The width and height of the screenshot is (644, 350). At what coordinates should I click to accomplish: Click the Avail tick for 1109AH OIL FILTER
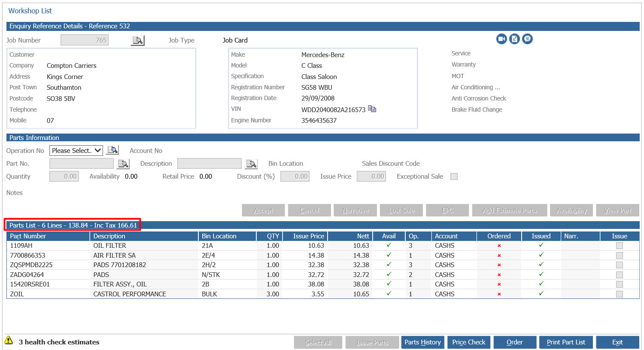coord(389,245)
